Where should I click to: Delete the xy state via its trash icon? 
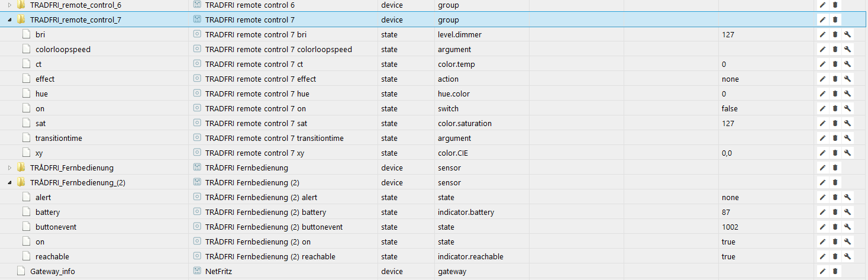(835, 153)
